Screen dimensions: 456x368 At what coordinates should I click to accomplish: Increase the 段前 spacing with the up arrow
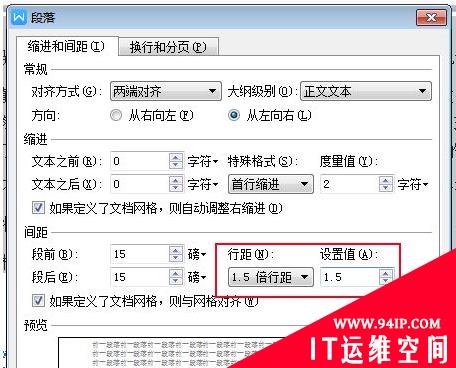pyautogui.click(x=176, y=250)
